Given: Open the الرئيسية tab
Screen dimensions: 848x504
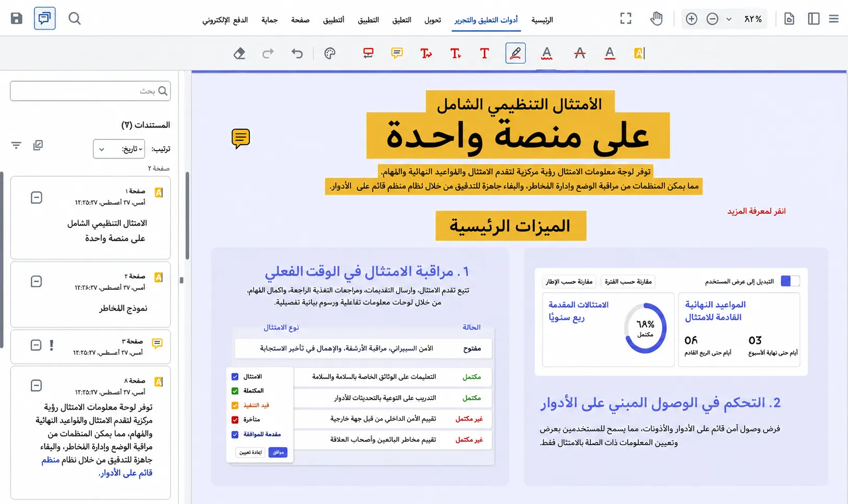Looking at the screenshot, I should 542,20.
